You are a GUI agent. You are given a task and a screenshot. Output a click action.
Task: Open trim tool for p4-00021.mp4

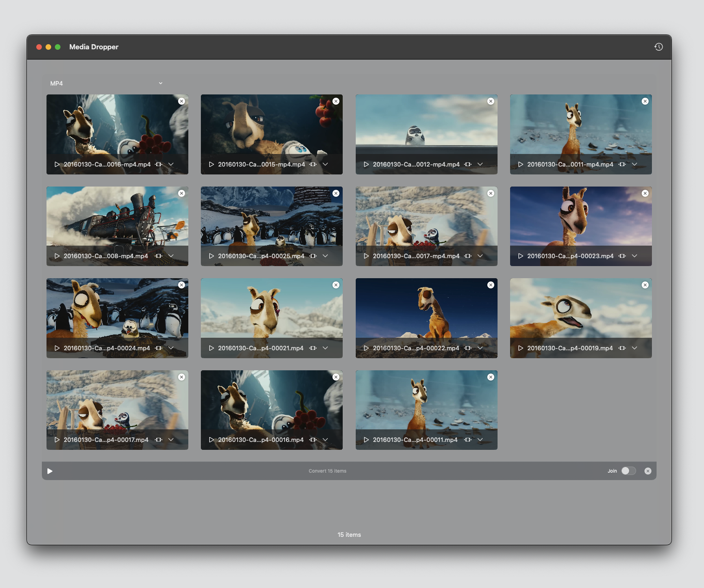point(313,348)
